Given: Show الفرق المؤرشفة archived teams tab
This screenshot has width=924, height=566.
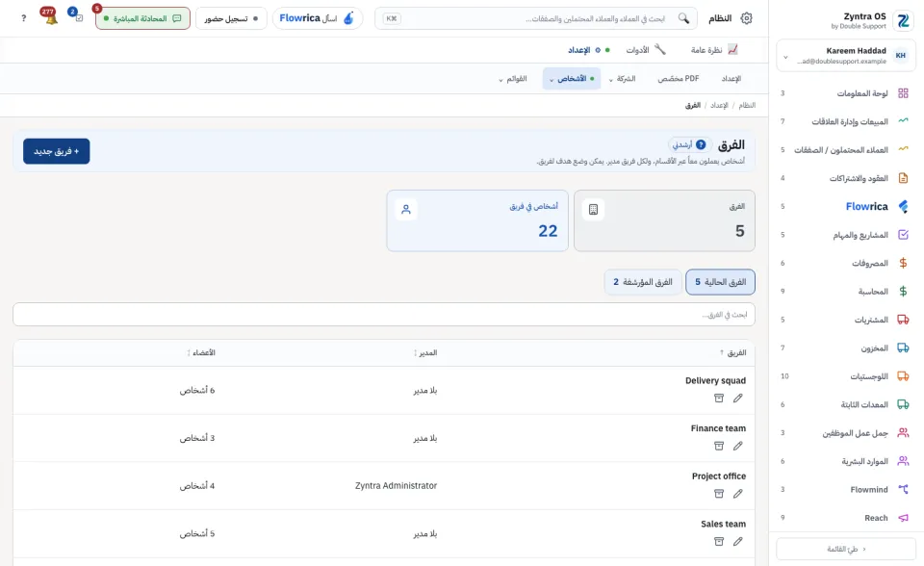Looking at the screenshot, I should [643, 282].
